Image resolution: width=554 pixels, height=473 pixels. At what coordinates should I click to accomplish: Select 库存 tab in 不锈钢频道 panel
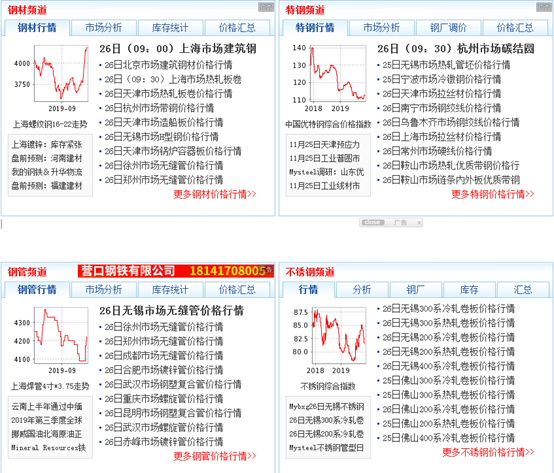point(469,290)
